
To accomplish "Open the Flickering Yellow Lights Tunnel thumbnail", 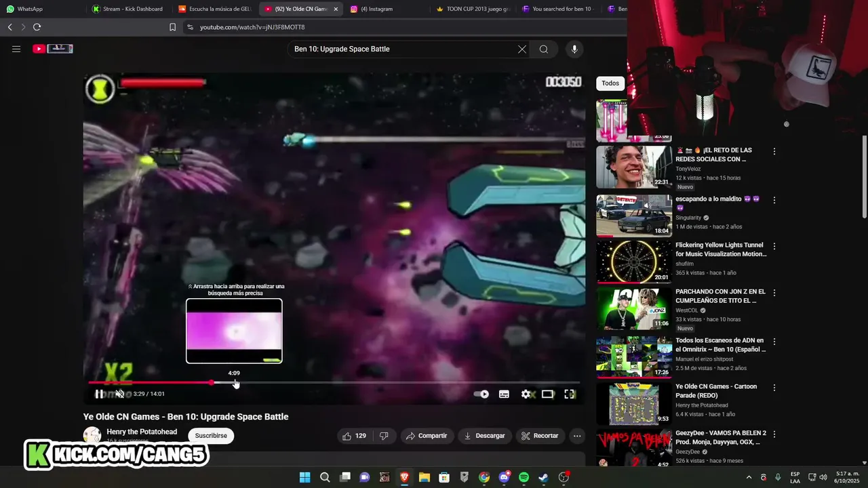I will [634, 262].
